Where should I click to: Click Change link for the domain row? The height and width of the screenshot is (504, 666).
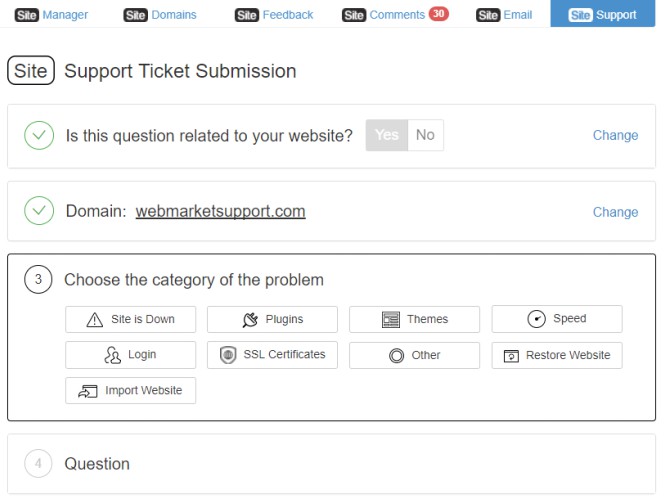tap(615, 212)
